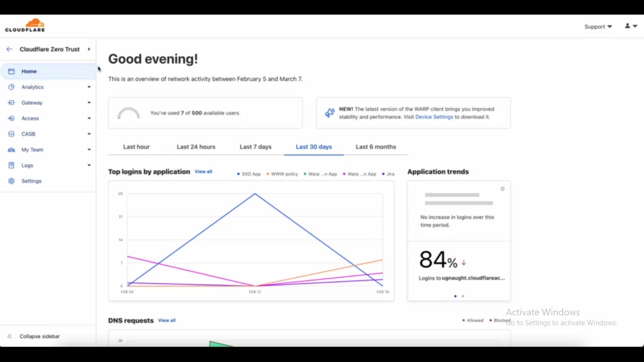Click the back arrow beside Cloudflare Zero Trust
The height and width of the screenshot is (362, 644).
coord(9,49)
